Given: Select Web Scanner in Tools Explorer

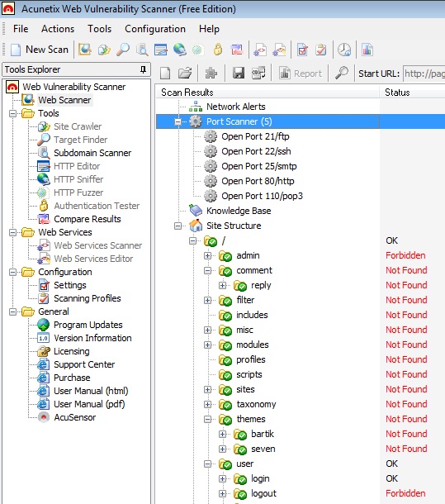Looking at the screenshot, I should 64,100.
